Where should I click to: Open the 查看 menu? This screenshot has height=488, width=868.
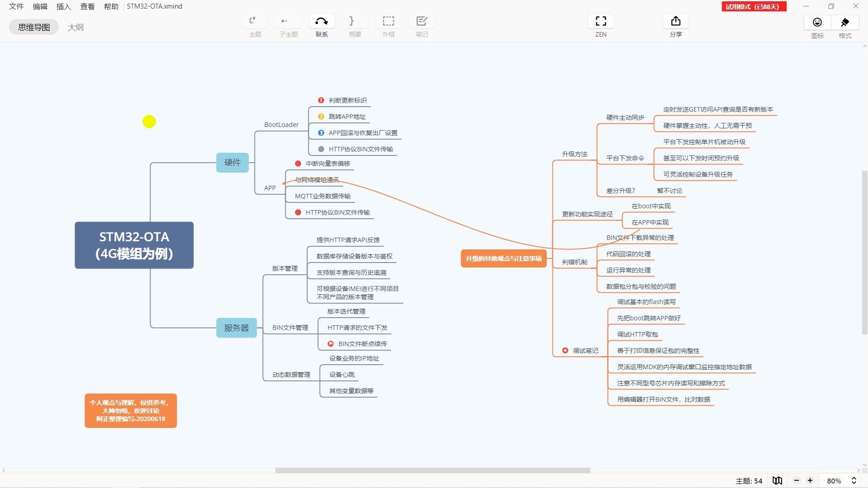[x=87, y=6]
